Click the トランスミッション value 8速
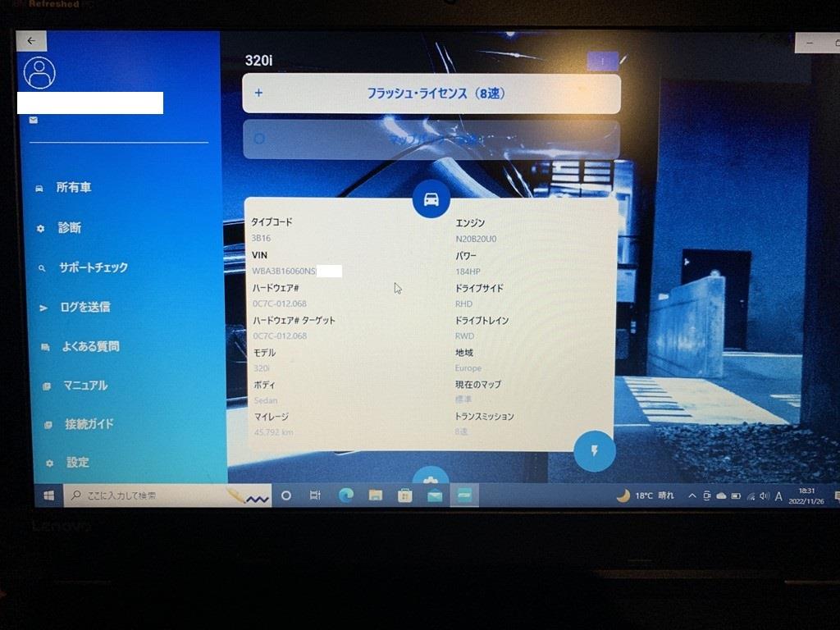The height and width of the screenshot is (630, 840). tap(461, 431)
